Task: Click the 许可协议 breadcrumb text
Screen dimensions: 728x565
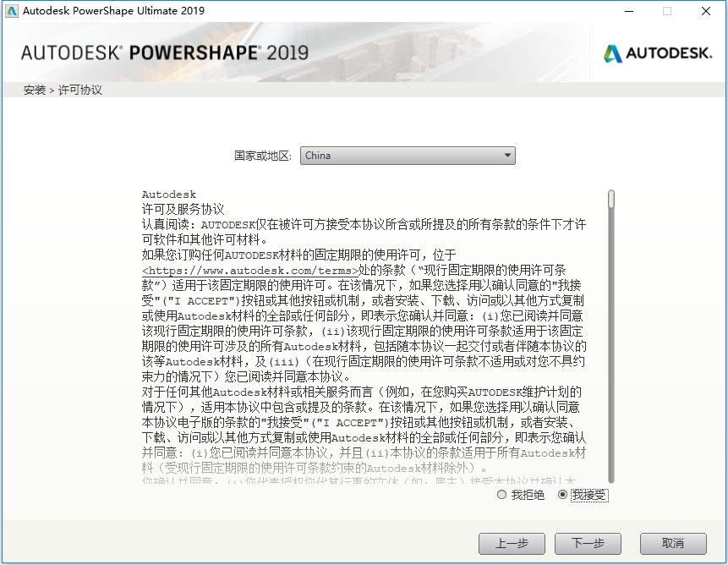Action: pos(79,90)
